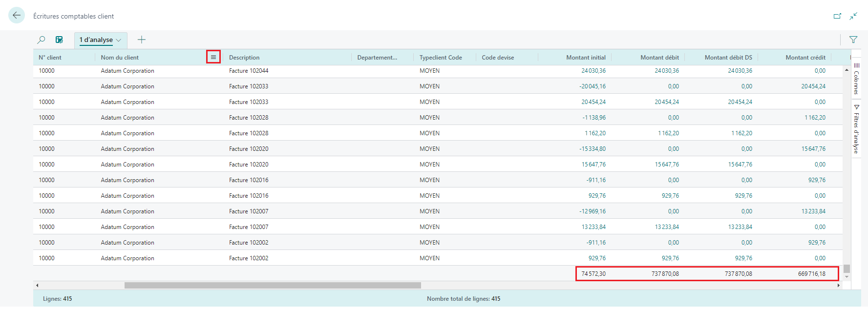The height and width of the screenshot is (311, 868).
Task: Sort by Departement column header
Action: click(377, 57)
